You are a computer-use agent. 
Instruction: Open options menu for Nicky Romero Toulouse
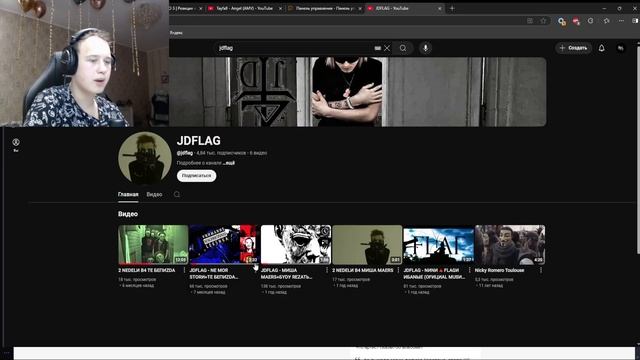coord(541,270)
